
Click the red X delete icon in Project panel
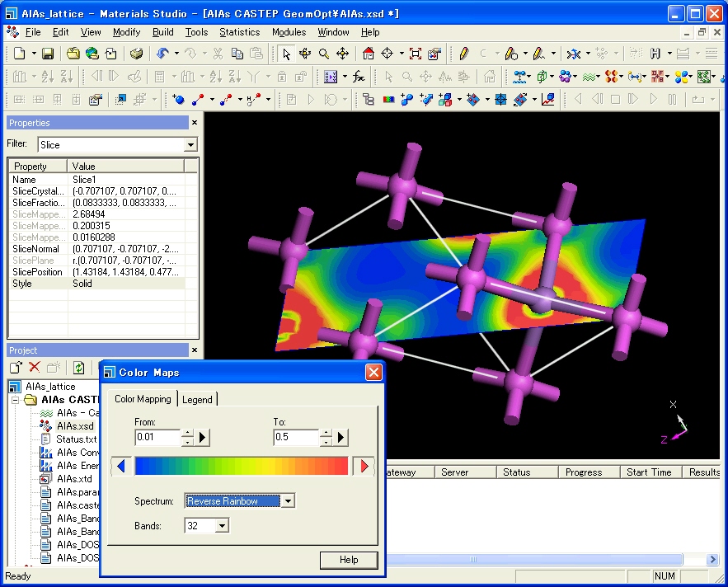point(35,368)
